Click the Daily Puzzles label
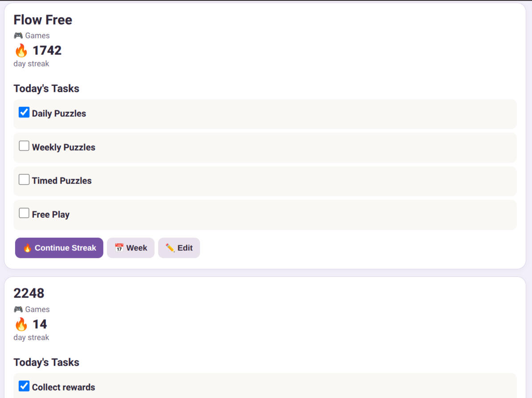 click(x=59, y=114)
